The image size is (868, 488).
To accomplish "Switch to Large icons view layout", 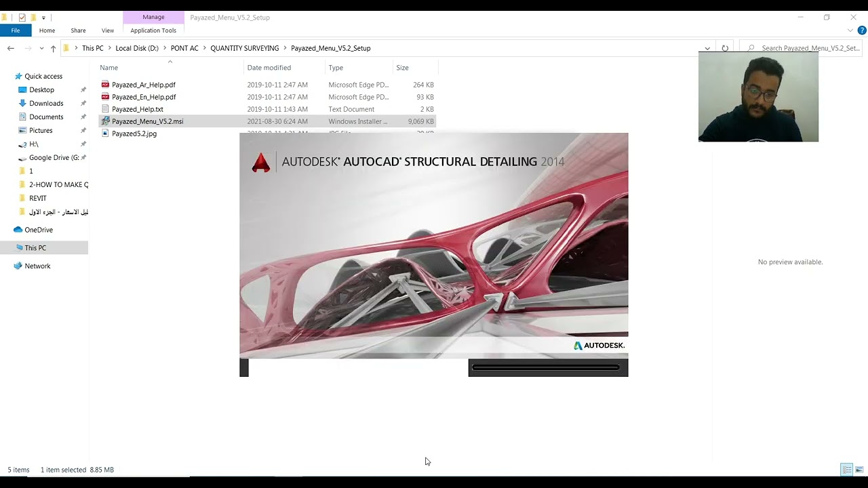I will pos(859,470).
